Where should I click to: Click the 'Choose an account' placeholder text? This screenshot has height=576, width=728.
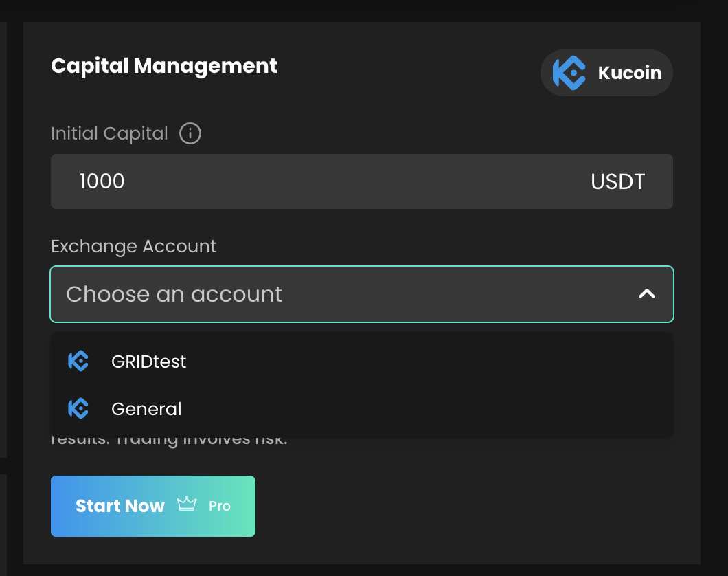174,294
